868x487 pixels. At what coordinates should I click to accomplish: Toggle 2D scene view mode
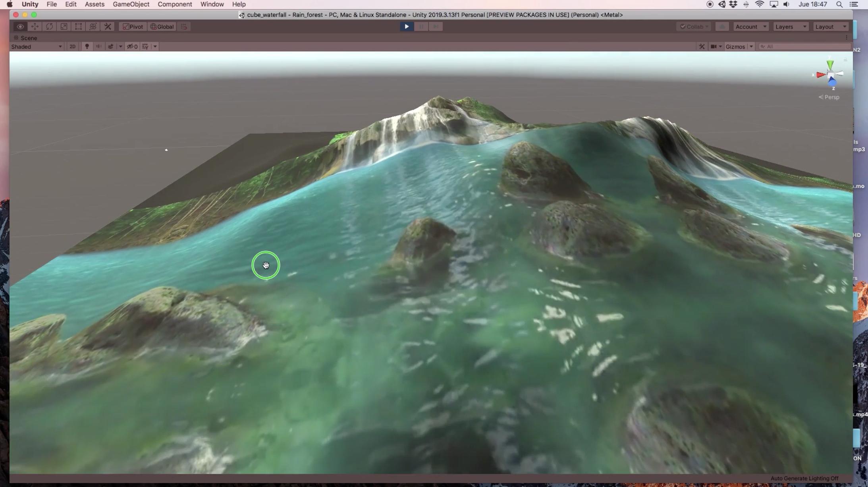click(x=72, y=46)
